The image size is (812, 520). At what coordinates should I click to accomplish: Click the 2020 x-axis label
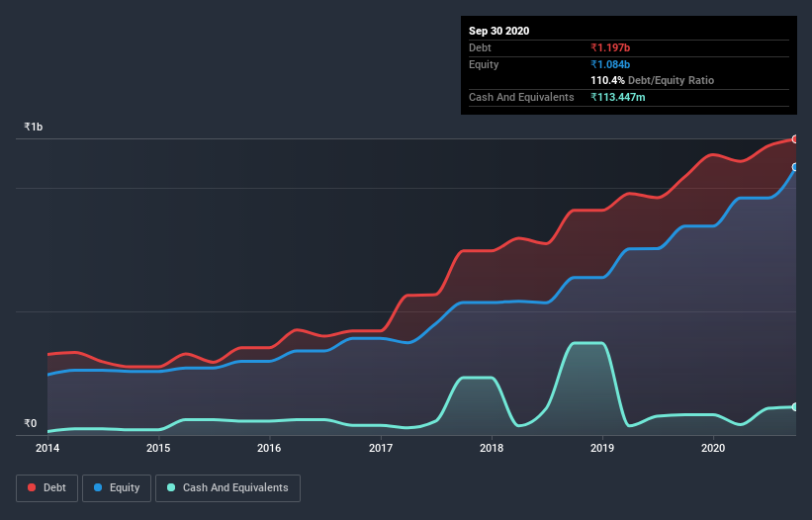[713, 448]
